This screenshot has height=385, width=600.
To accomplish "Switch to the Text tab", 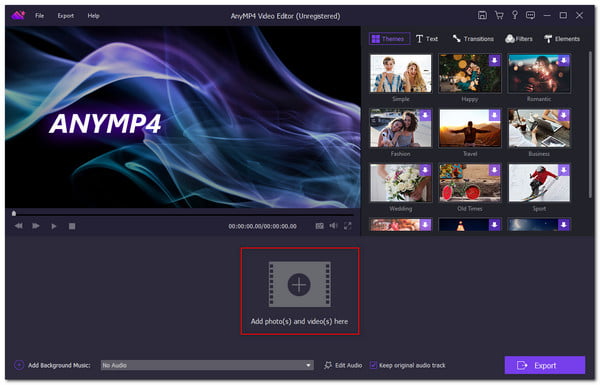I will 427,39.
